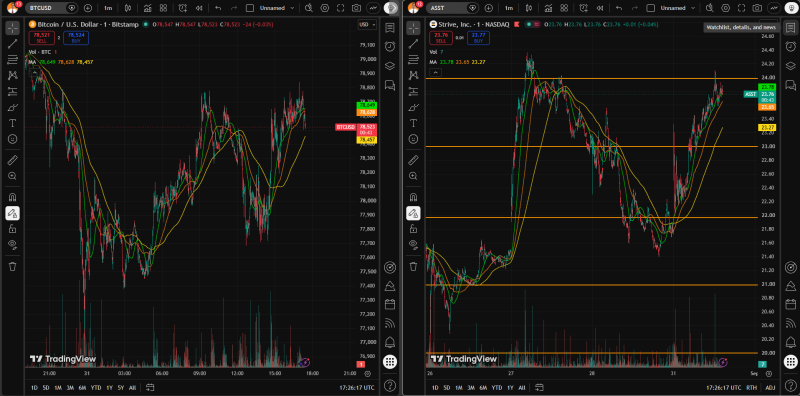Select the trend line tool in BTCUSD chart
The image size is (800, 396).
click(13, 44)
